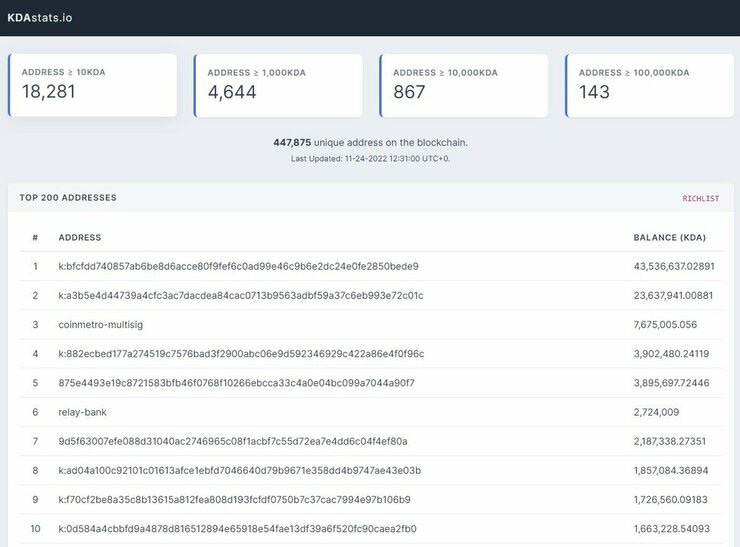Screen dimensions: 740x547
Task: Click the TOP 200 ADDRESSES heading
Action: pyautogui.click(x=68, y=198)
